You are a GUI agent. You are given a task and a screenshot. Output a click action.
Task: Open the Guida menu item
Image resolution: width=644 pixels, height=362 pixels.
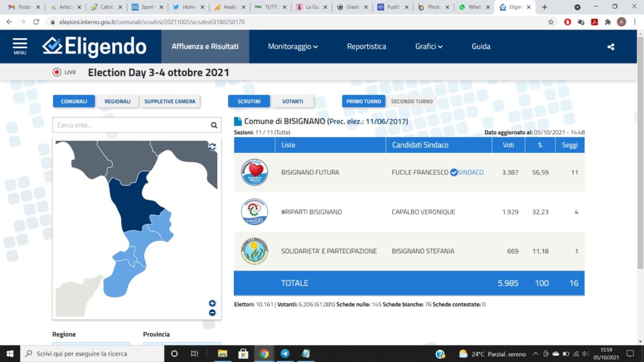click(481, 47)
